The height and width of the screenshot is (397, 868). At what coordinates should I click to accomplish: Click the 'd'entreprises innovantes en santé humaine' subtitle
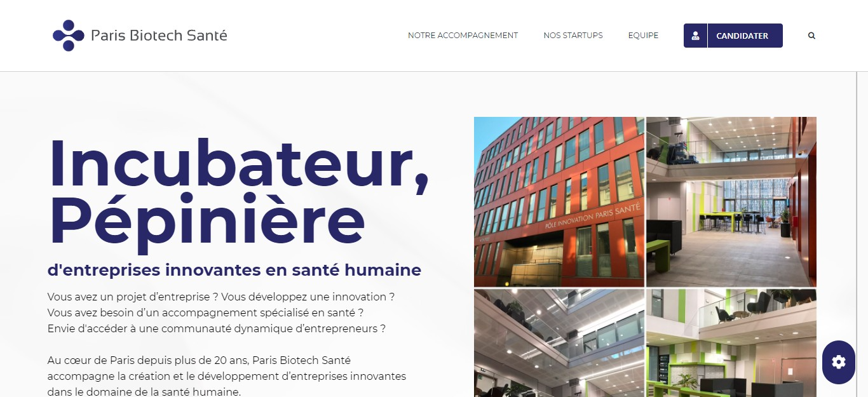tap(234, 270)
